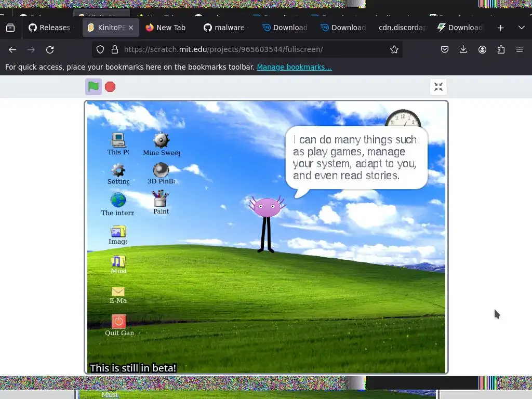Open the Firefox hamburger application menu
Image resolution: width=532 pixels, height=399 pixels.
click(x=520, y=49)
